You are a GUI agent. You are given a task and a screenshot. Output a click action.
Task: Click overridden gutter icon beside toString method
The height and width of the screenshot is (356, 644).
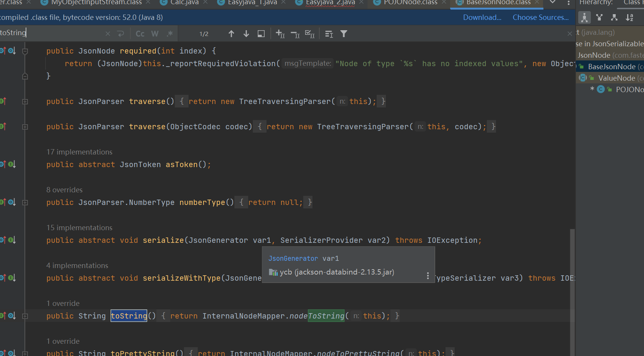click(x=12, y=315)
